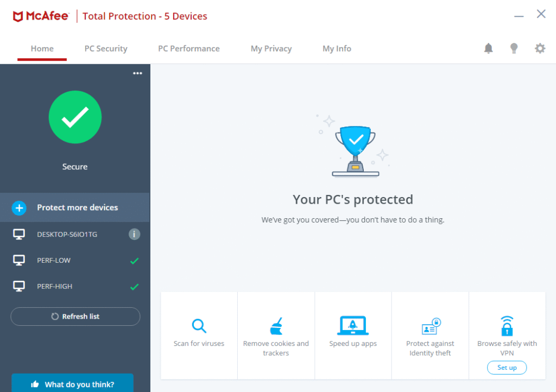This screenshot has width=556, height=392.
Task: Click the plus icon for Protect more devices
Action: click(x=19, y=208)
